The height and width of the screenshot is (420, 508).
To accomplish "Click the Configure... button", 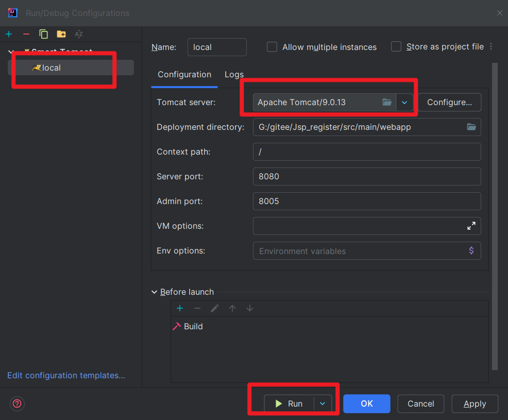I will click(x=449, y=103).
